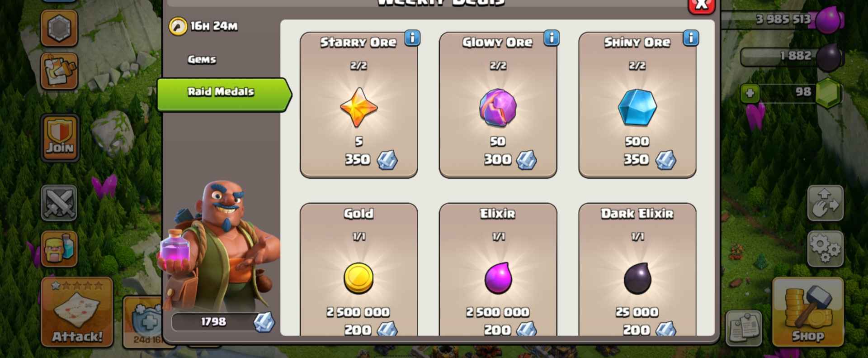The height and width of the screenshot is (358, 868).
Task: Purchase Glowy Ore for 300 medals
Action: pos(498,105)
